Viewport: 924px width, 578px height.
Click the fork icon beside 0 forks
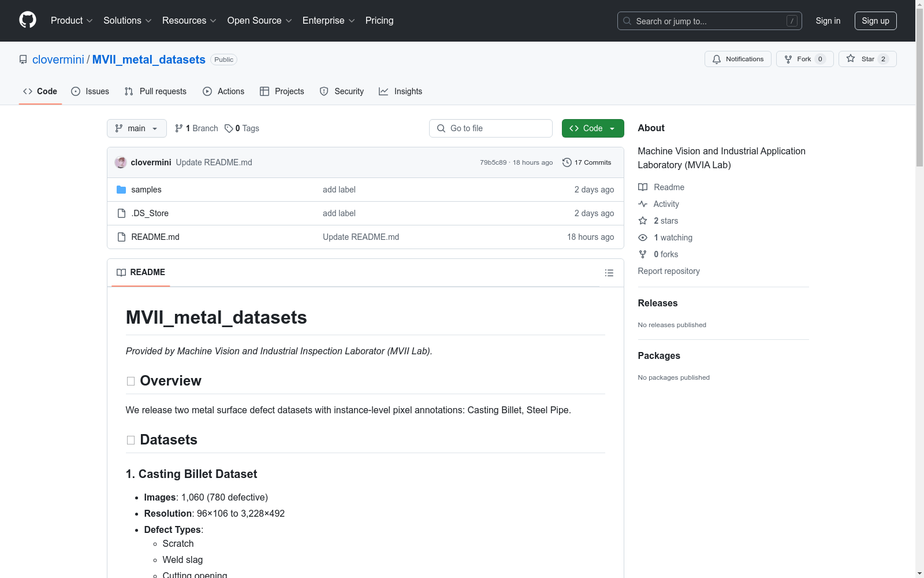click(643, 254)
